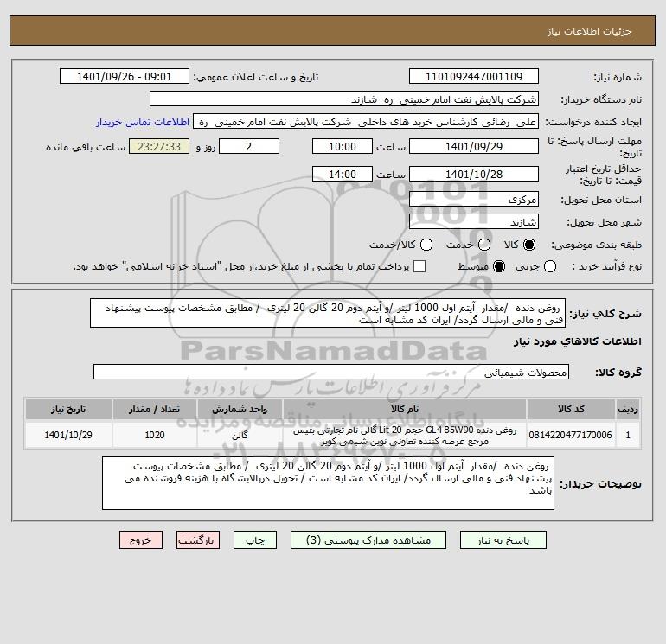
Task: Click the quantity cell 1020
Action: pyautogui.click(x=155, y=435)
